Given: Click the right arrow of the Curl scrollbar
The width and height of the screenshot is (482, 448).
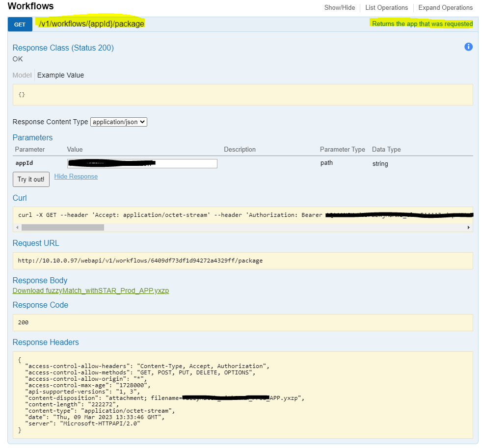Looking at the screenshot, I should pyautogui.click(x=468, y=227).
